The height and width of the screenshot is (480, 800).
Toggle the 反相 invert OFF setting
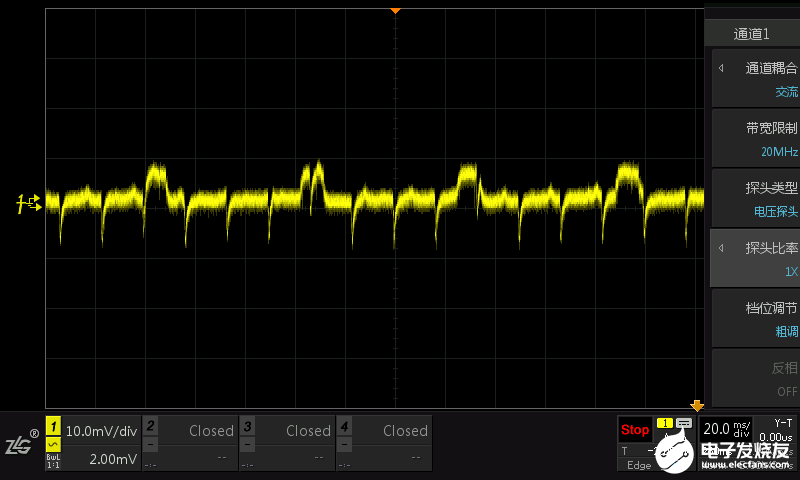tap(756, 378)
